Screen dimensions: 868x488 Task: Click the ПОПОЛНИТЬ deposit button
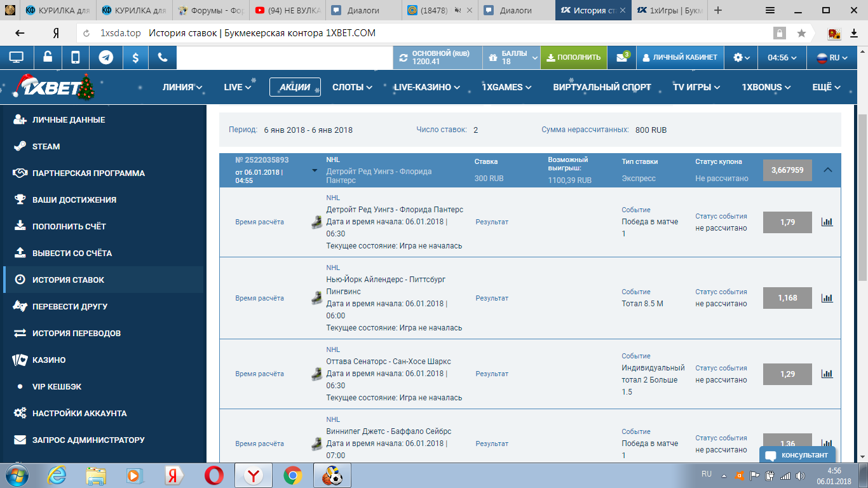574,57
